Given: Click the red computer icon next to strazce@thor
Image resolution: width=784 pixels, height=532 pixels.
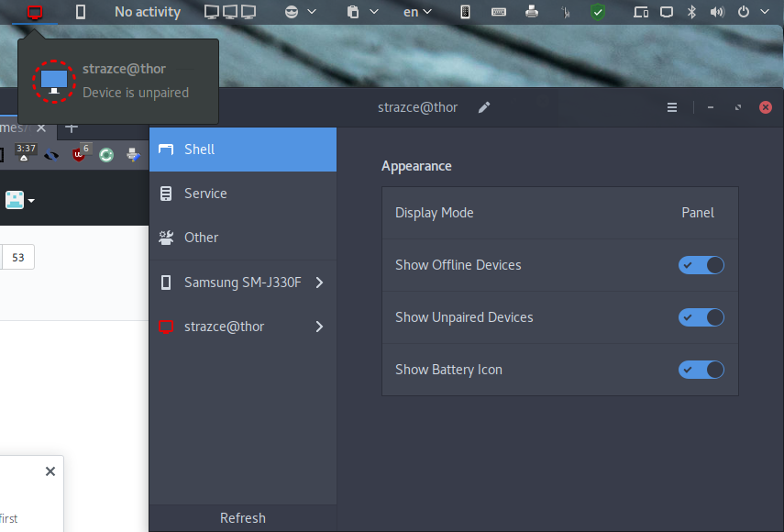Looking at the screenshot, I should 166,327.
